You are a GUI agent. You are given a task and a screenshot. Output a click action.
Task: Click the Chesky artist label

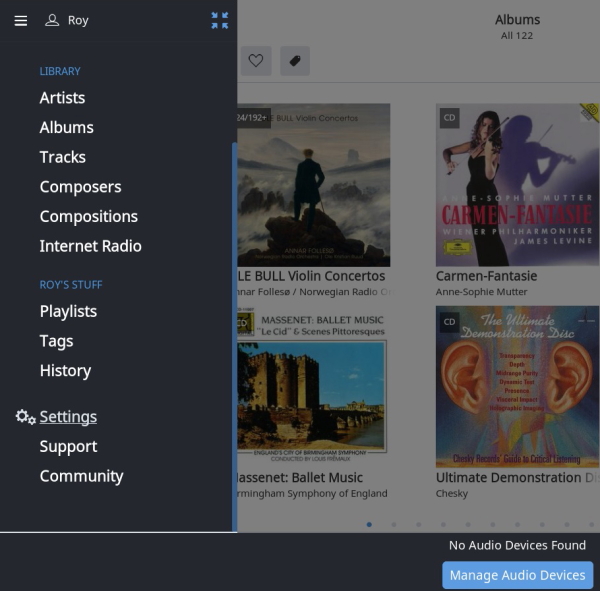(452, 494)
